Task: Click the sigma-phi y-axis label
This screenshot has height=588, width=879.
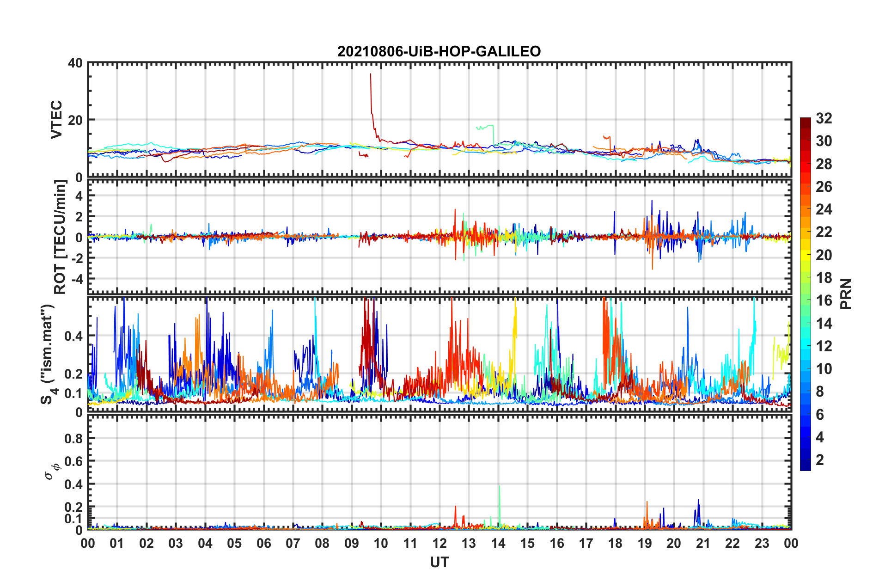Action: coord(53,472)
